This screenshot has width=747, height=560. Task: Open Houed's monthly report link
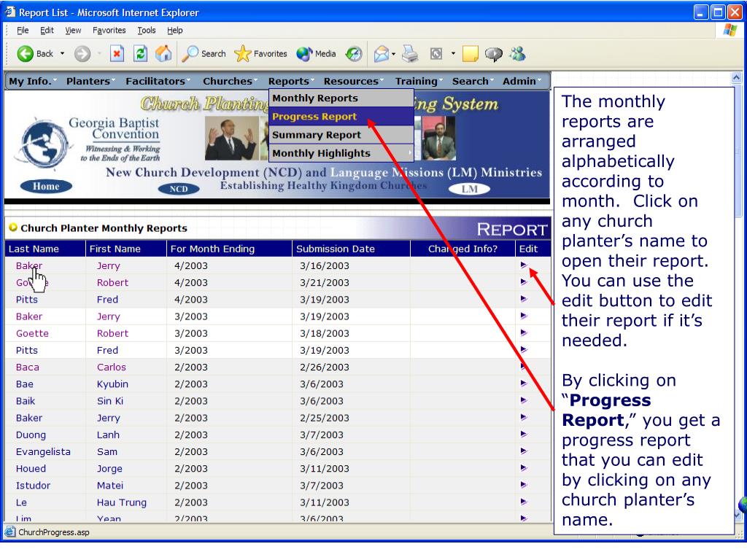coord(31,469)
